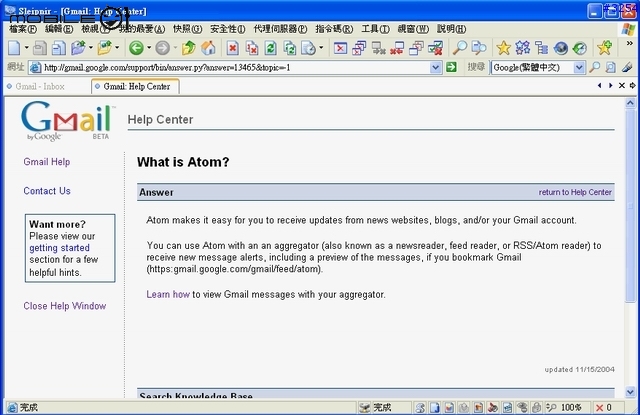Screen dimensions: 640x415
Task: Click the Gmail logo image
Action: pos(68,121)
